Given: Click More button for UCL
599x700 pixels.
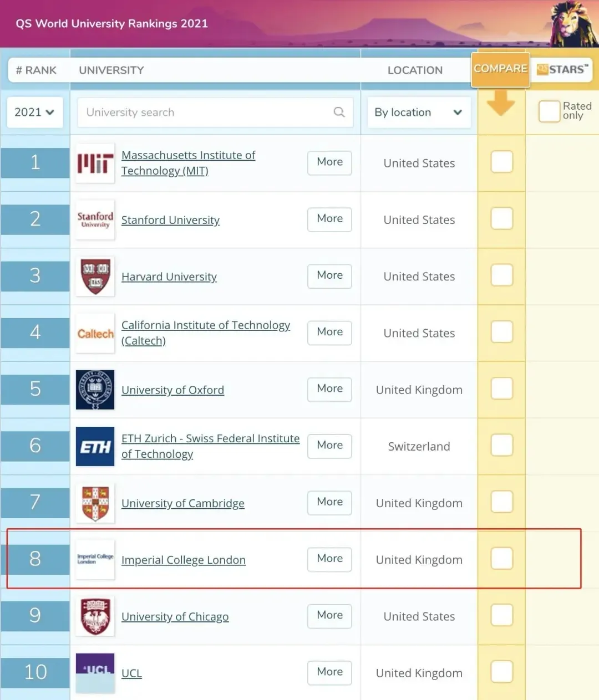Looking at the screenshot, I should click(329, 672).
